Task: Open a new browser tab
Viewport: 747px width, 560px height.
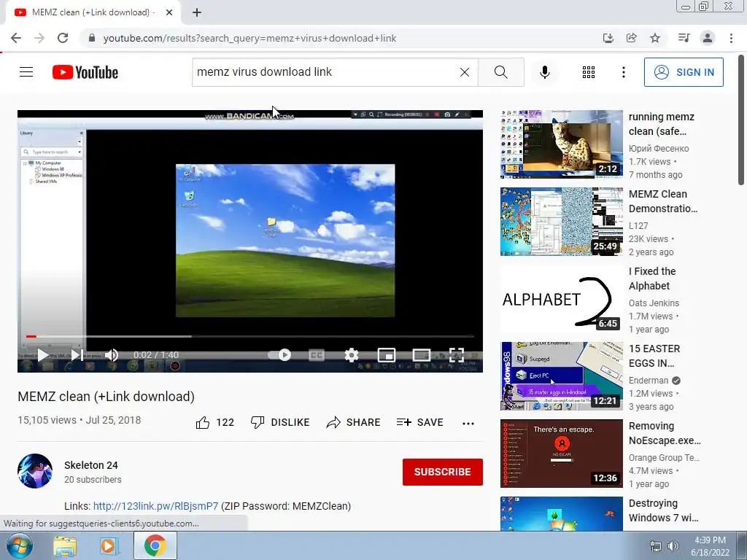Action: tap(197, 12)
